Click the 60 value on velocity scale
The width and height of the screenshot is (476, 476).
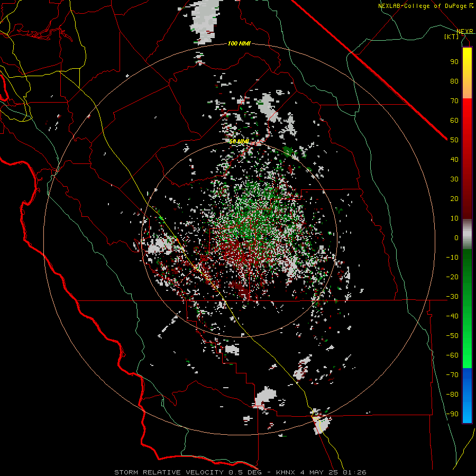pyautogui.click(x=454, y=120)
